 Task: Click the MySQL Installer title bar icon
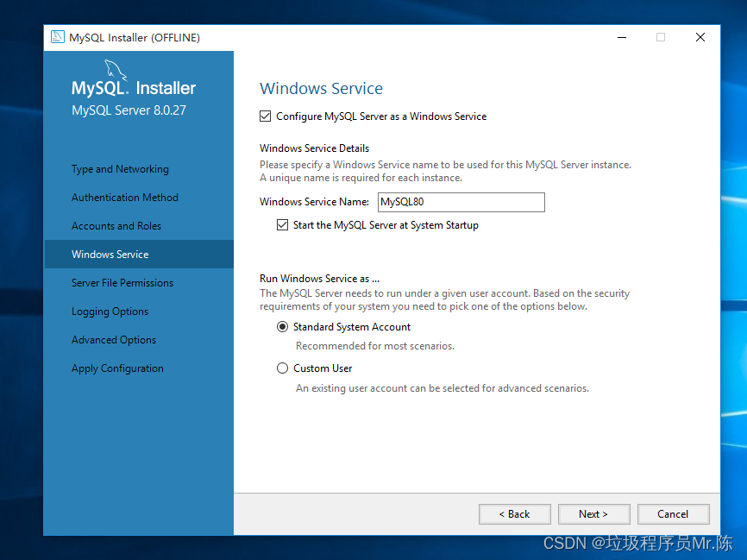point(58,37)
